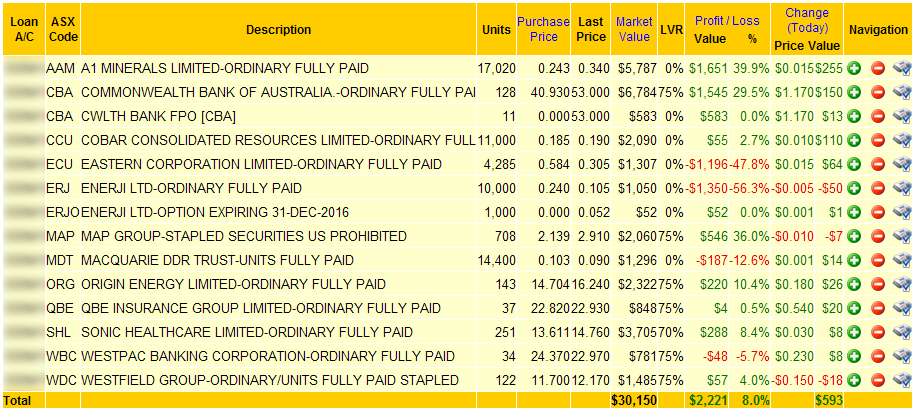Image resolution: width=915 pixels, height=411 pixels.
Task: Select the total percentage 8.0%
Action: 756,400
